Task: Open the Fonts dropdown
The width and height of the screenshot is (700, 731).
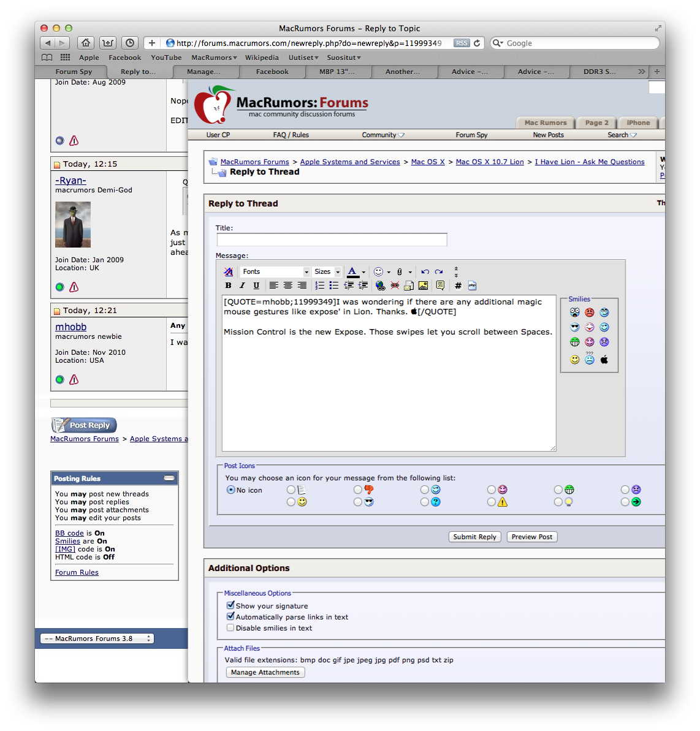Action: click(275, 272)
